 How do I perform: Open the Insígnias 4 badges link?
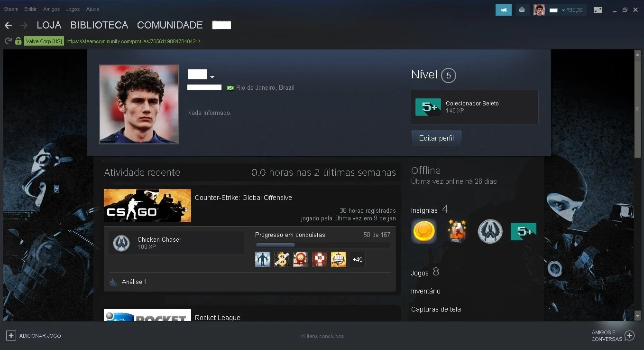point(430,209)
